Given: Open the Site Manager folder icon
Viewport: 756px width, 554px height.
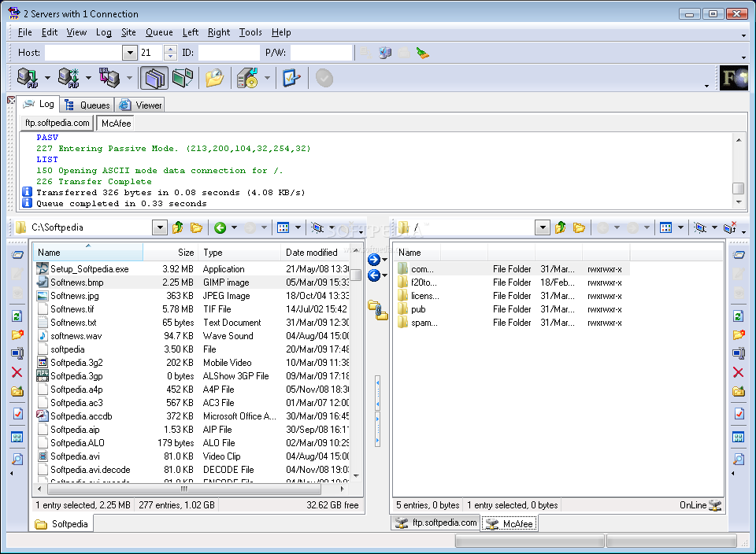Looking at the screenshot, I should [215, 78].
